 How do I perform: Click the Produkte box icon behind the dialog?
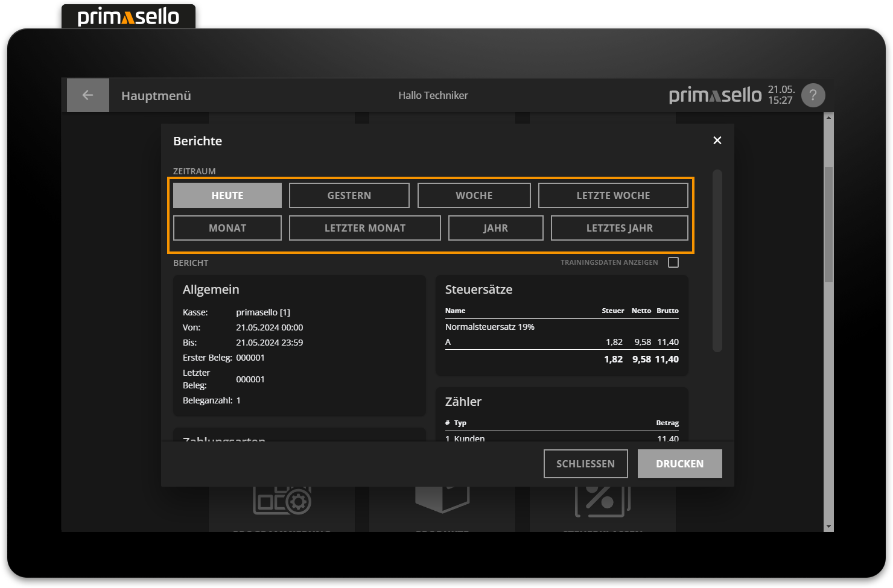tap(442, 499)
